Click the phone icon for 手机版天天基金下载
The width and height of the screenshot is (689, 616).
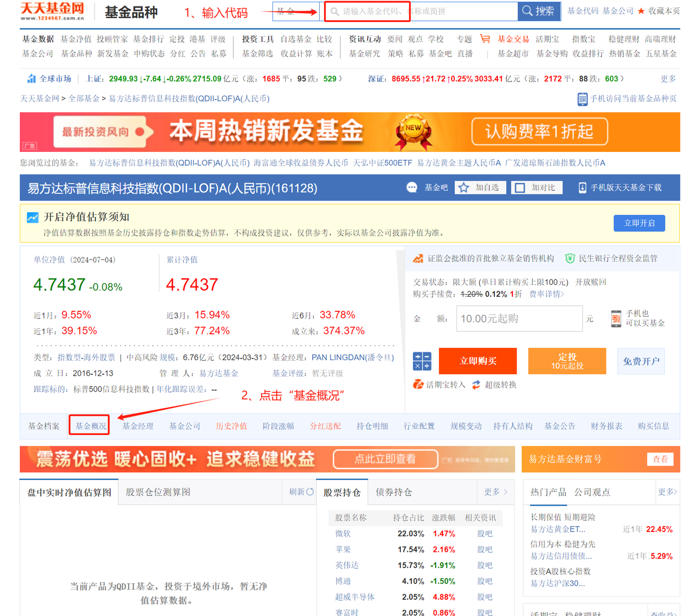pyautogui.click(x=582, y=187)
